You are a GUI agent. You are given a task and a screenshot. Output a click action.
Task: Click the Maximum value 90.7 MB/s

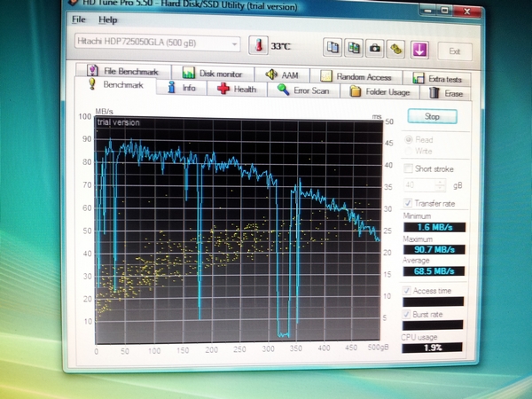pos(434,249)
